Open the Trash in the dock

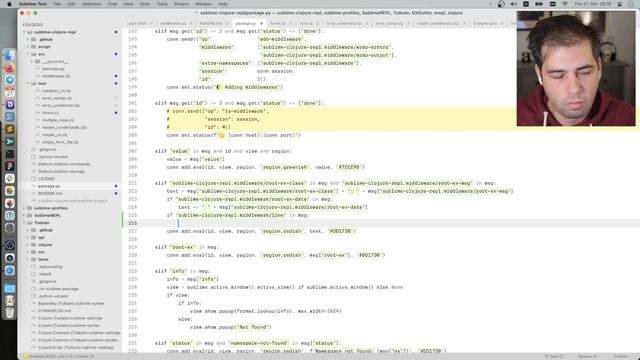click(x=10, y=313)
